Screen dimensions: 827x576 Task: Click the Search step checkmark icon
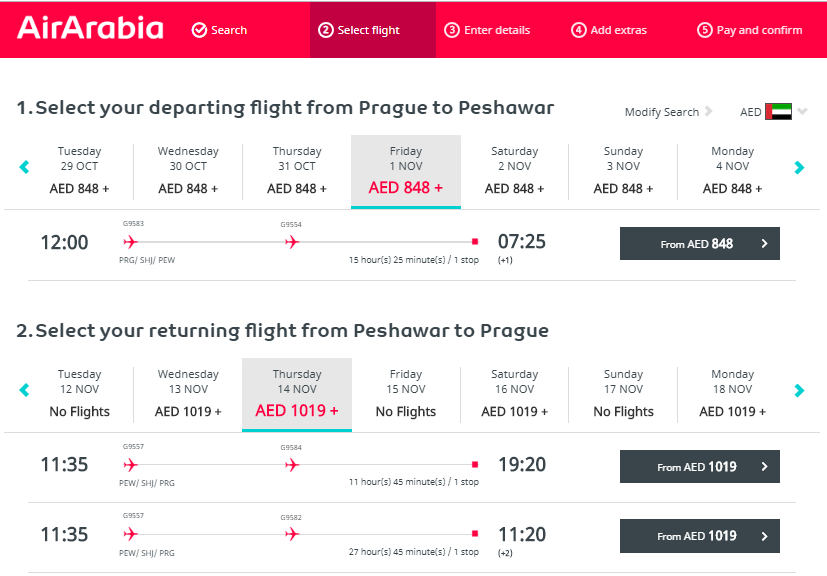pos(199,30)
